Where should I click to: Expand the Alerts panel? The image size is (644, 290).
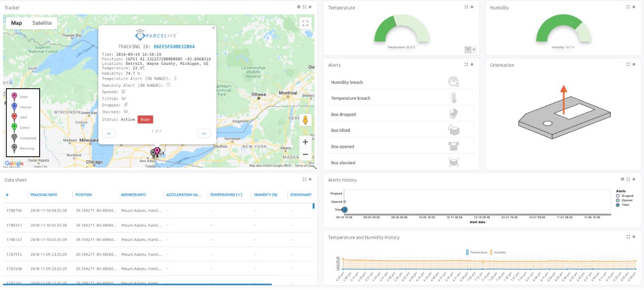pos(466,64)
